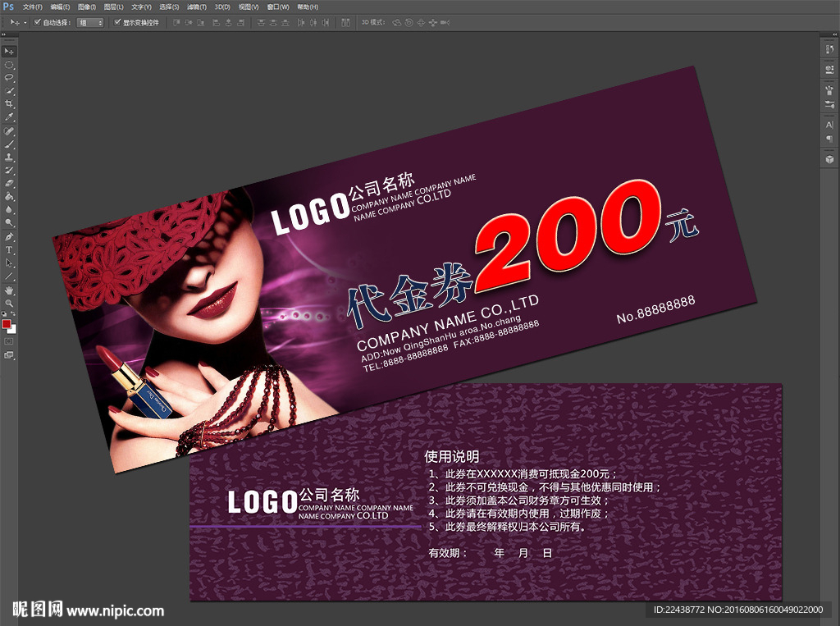Change the screen mode
Image resolution: width=840 pixels, height=626 pixels.
click(9, 354)
